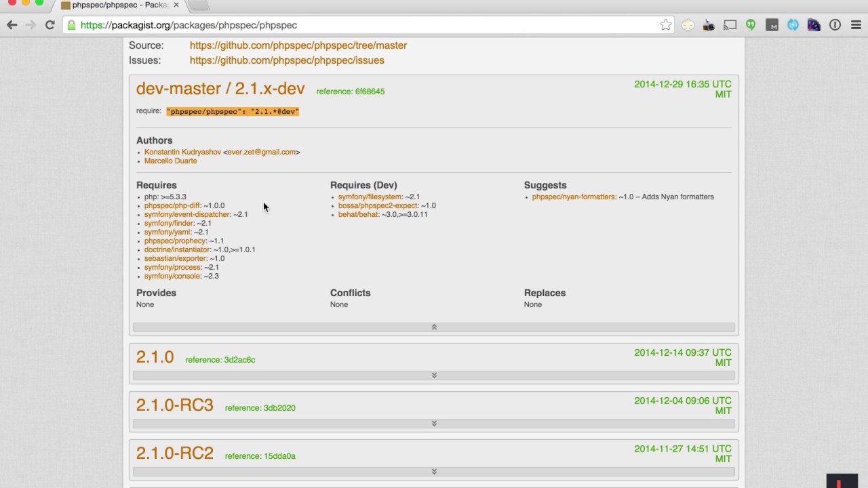Open symfony/process requirement link
868x488 pixels.
point(172,267)
